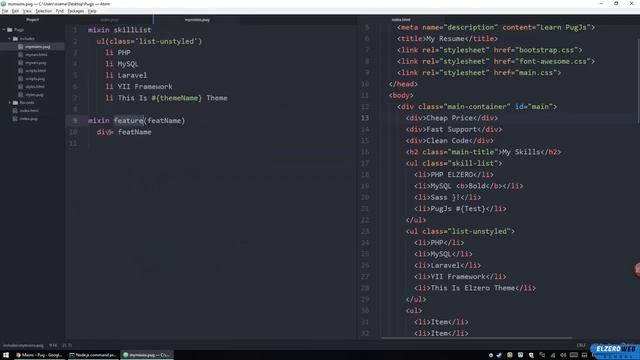Click 'YII Framework' in the left editor
This screenshot has height=360, width=640.
(145, 87)
